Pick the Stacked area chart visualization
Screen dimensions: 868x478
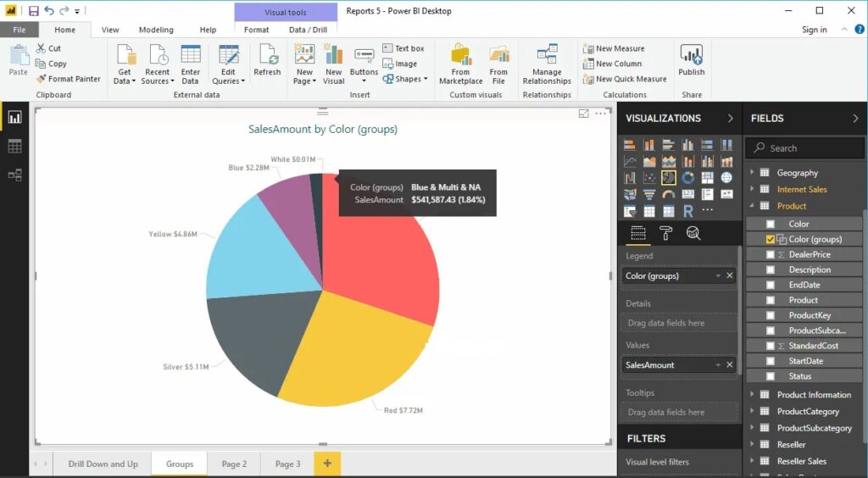click(669, 162)
